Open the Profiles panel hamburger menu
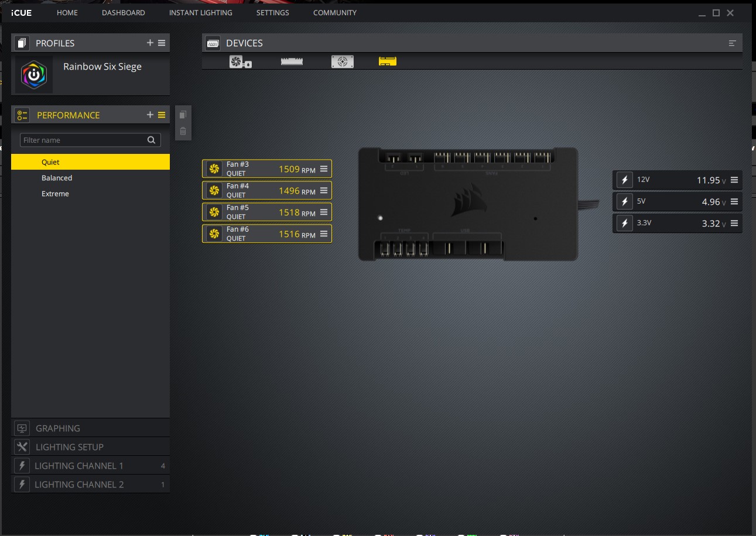Screen dimensions: 756x536 click(162, 43)
